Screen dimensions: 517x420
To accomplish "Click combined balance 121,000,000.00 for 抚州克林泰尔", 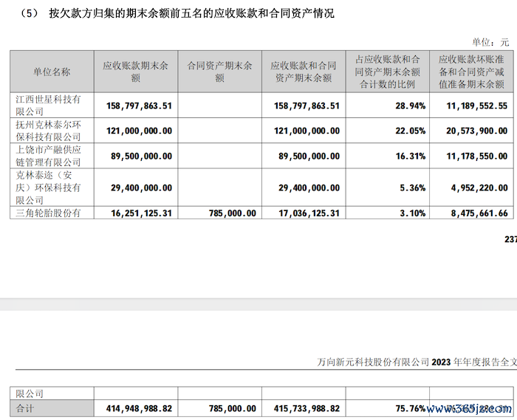I will coord(307,131).
